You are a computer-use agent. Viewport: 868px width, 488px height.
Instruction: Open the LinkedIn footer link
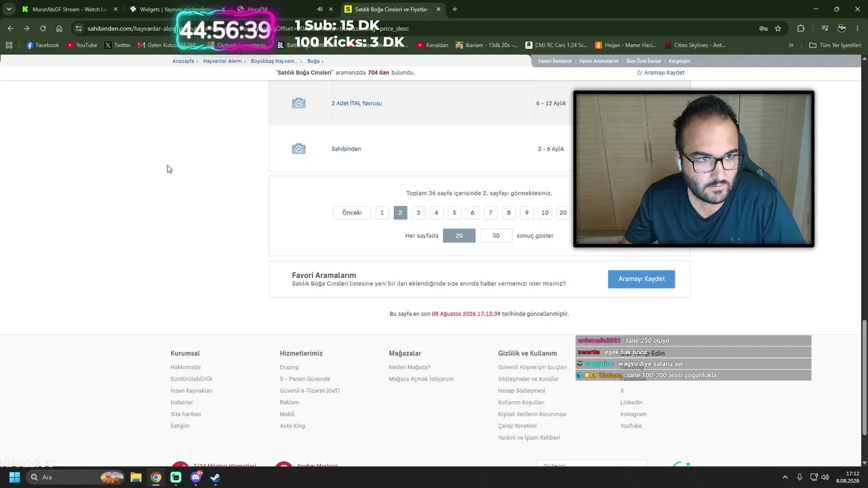tap(631, 403)
